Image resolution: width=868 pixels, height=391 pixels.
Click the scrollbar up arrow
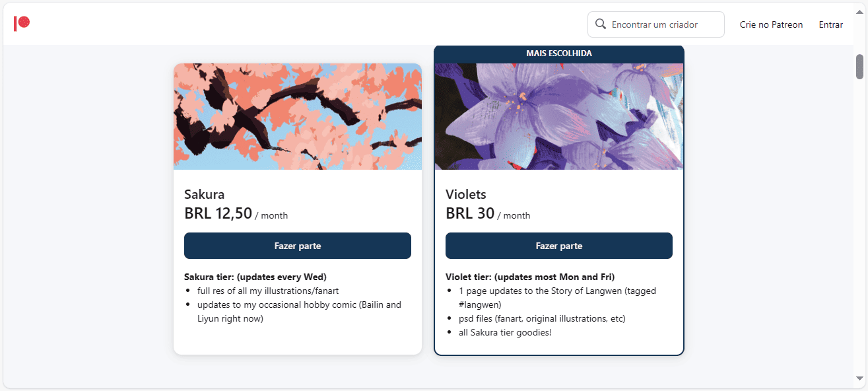pos(859,10)
